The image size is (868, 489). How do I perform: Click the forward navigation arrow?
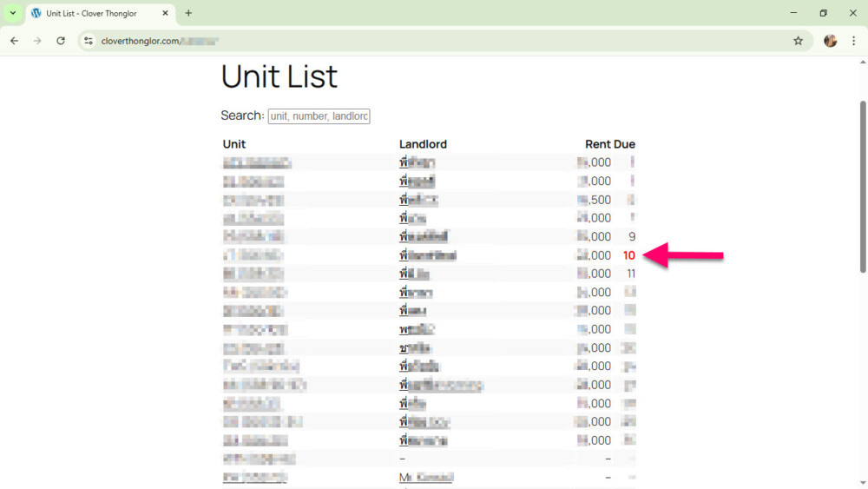(37, 41)
